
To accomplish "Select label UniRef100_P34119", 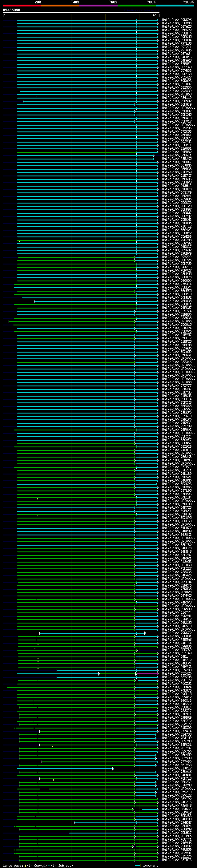I will coord(177,98).
